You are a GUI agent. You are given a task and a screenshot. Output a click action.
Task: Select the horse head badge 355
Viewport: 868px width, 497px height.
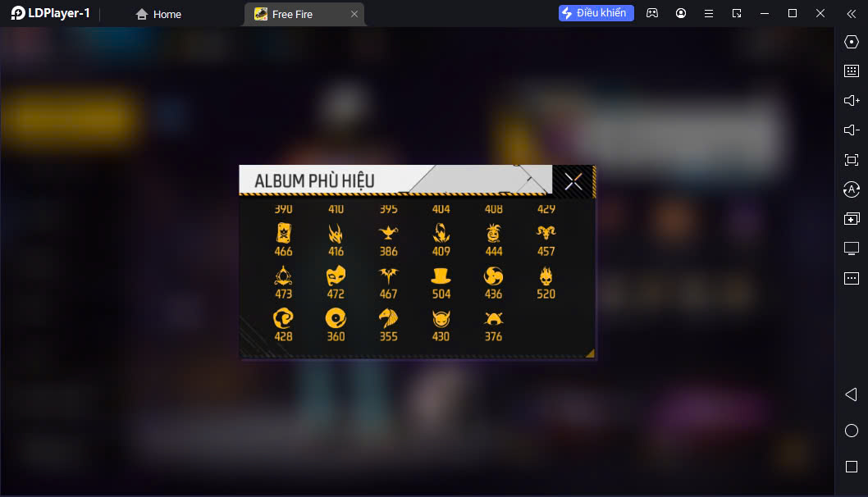[388, 326]
